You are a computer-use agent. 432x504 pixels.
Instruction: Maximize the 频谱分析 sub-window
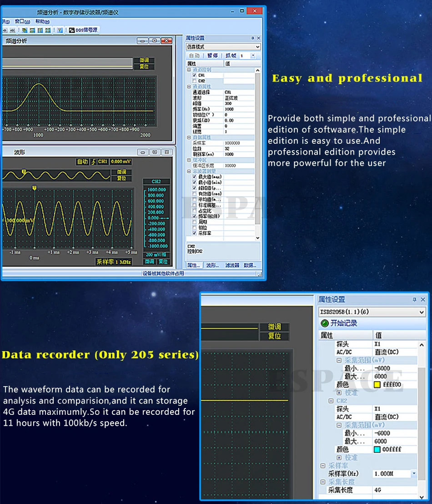pyautogui.click(x=155, y=41)
